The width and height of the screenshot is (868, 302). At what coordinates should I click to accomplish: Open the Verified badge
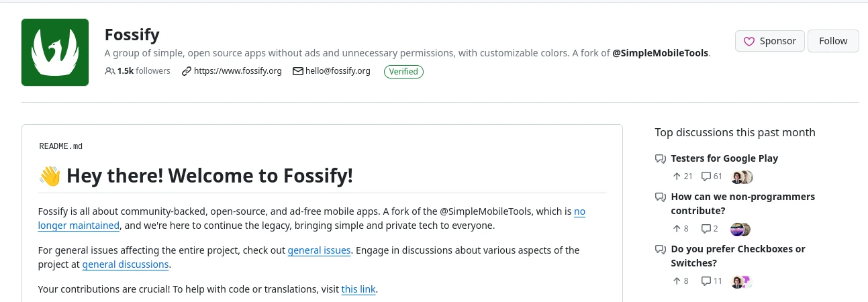tap(403, 71)
